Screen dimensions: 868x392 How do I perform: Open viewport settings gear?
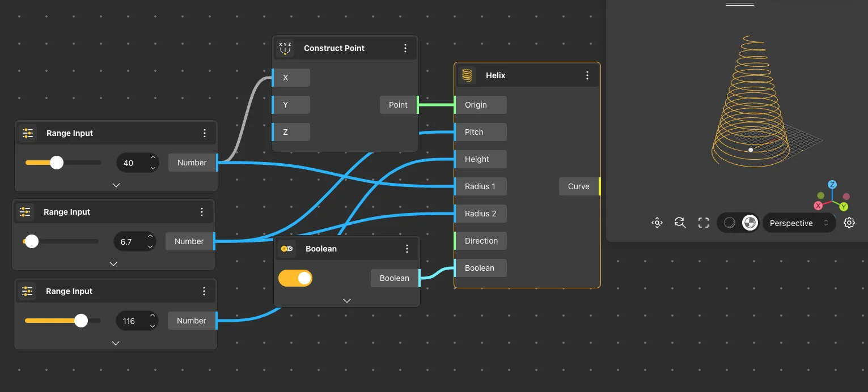tap(849, 223)
